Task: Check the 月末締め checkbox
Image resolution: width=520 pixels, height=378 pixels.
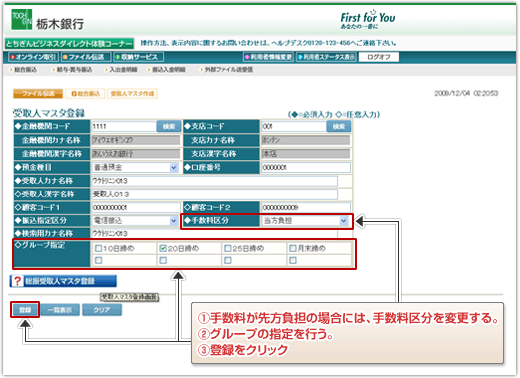Action: pos(293,248)
